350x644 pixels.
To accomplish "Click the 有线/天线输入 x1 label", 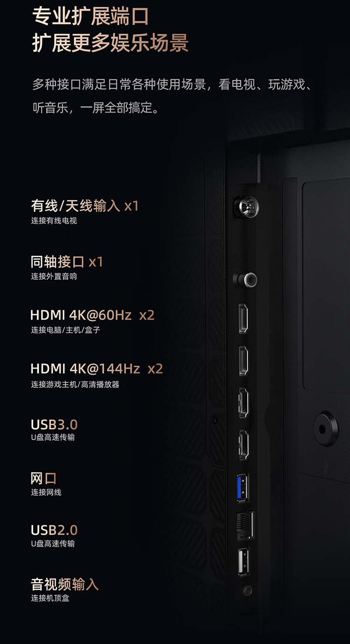I will point(85,206).
